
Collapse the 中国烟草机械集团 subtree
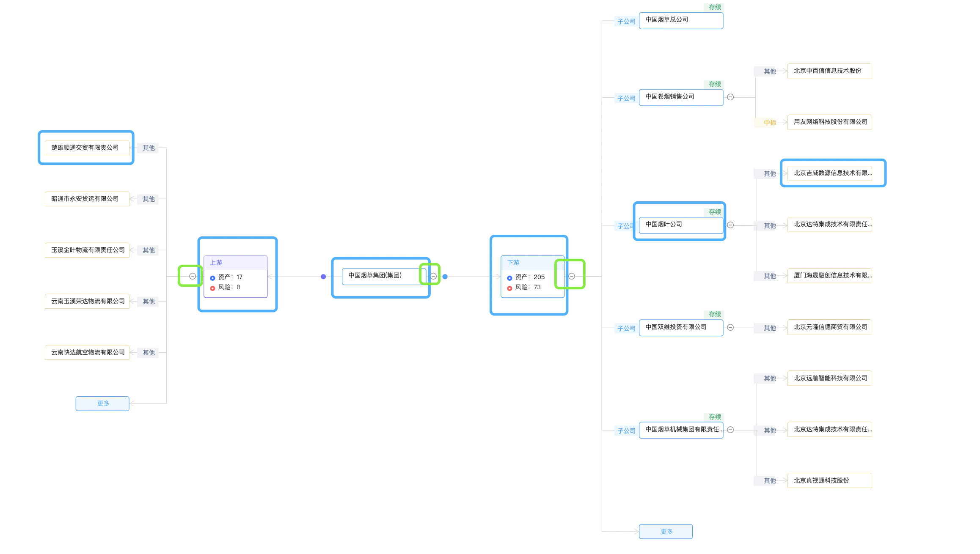(730, 430)
